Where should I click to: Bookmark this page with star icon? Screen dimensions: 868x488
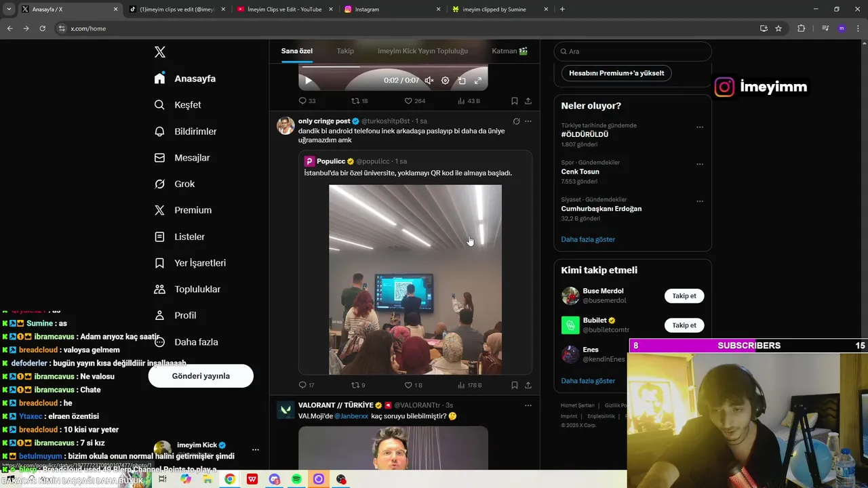778,28
